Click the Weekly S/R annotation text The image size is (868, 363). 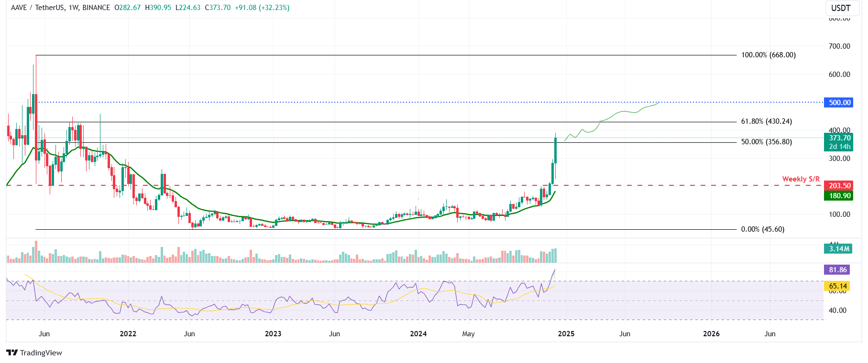[x=801, y=179]
